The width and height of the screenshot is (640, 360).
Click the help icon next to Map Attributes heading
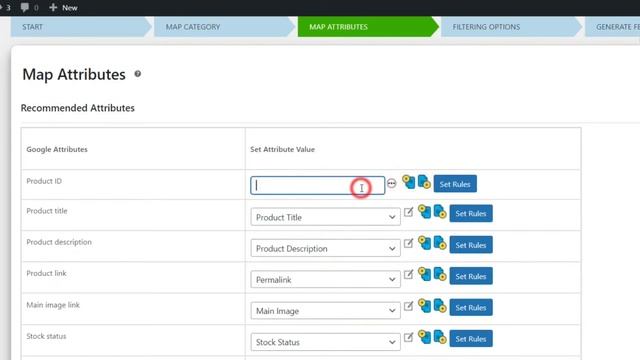tap(138, 74)
